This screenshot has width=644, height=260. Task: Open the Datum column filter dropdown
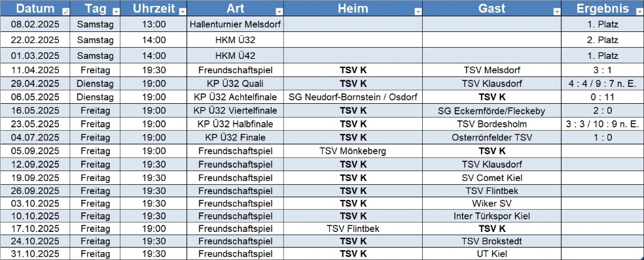pos(65,12)
